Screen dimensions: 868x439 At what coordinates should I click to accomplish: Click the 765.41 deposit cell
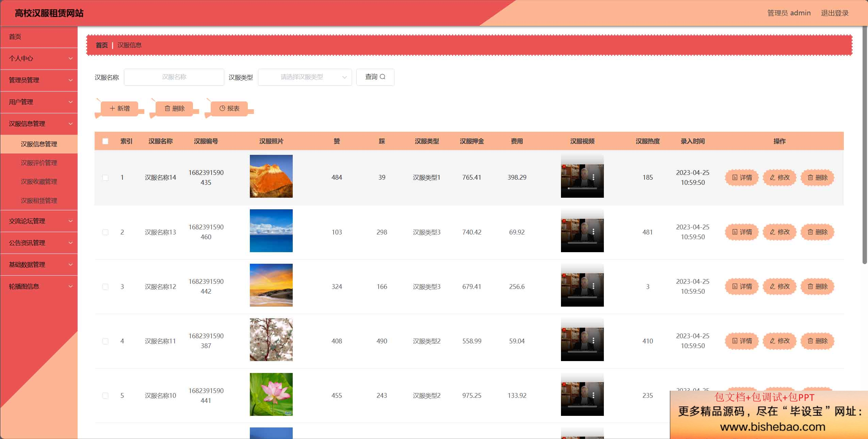471,177
